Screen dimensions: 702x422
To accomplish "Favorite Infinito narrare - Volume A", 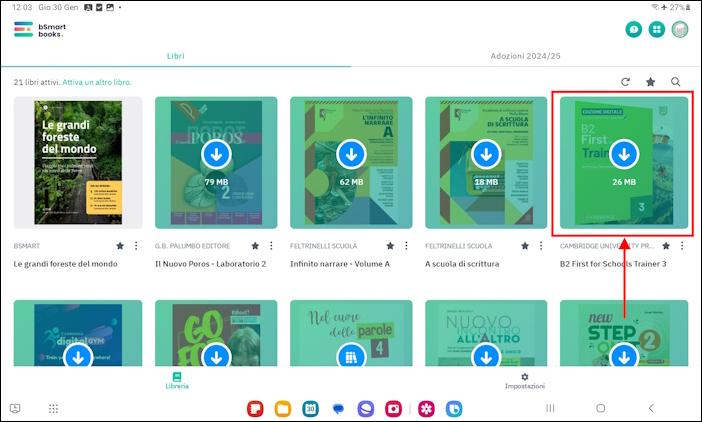I will click(x=390, y=246).
